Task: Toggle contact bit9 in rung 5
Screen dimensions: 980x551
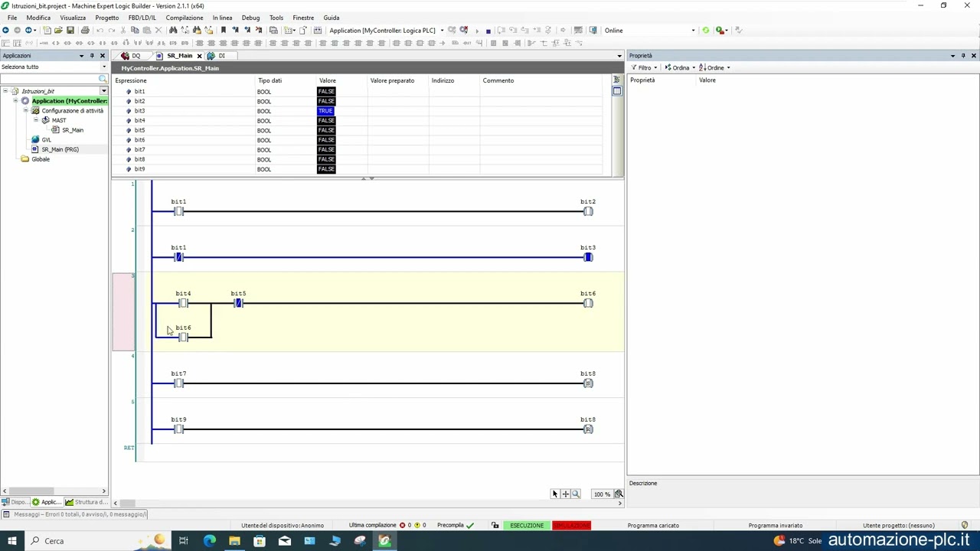Action: [x=178, y=429]
